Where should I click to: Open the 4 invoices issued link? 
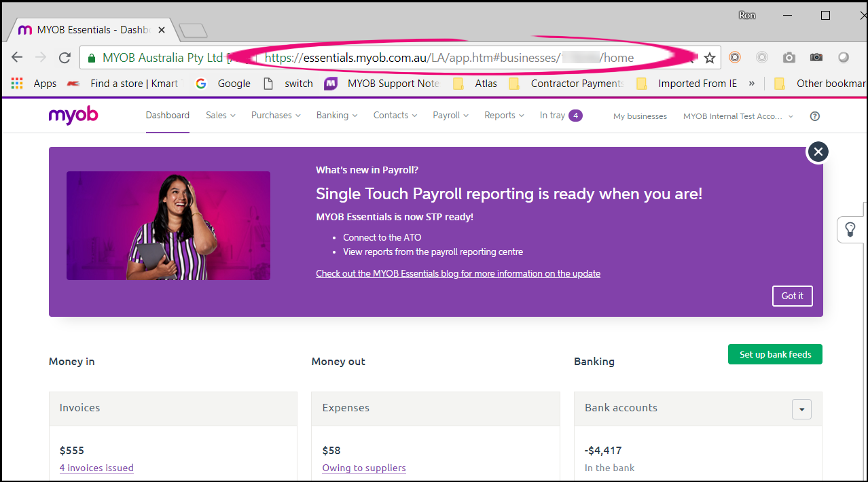tap(96, 468)
